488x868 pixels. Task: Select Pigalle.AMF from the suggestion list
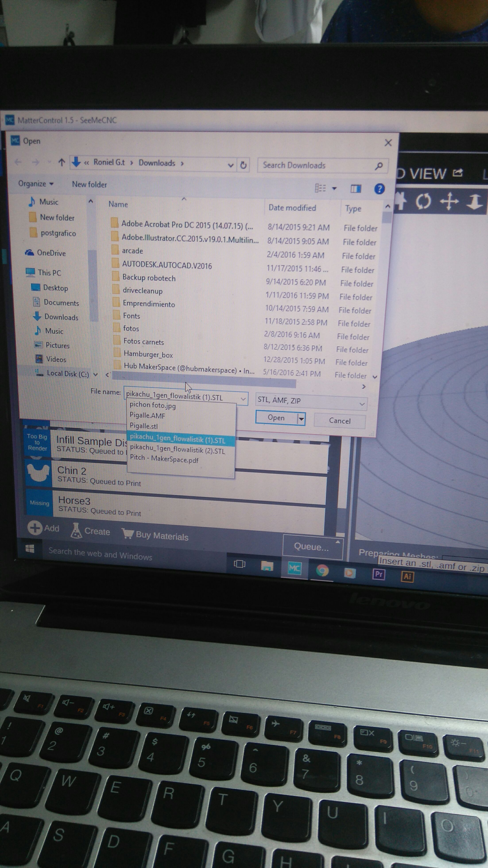[147, 415]
